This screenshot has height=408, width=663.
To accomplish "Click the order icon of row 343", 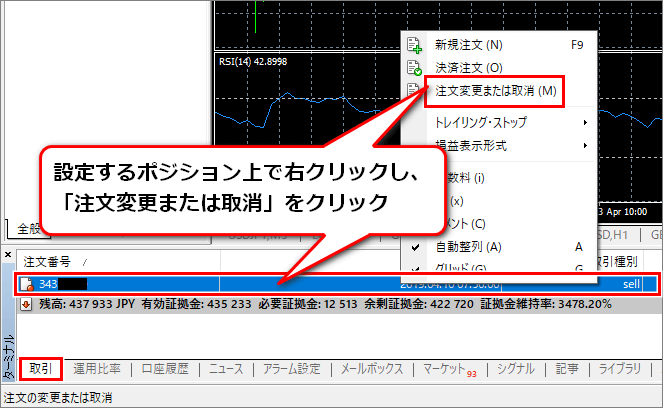I will (27, 284).
